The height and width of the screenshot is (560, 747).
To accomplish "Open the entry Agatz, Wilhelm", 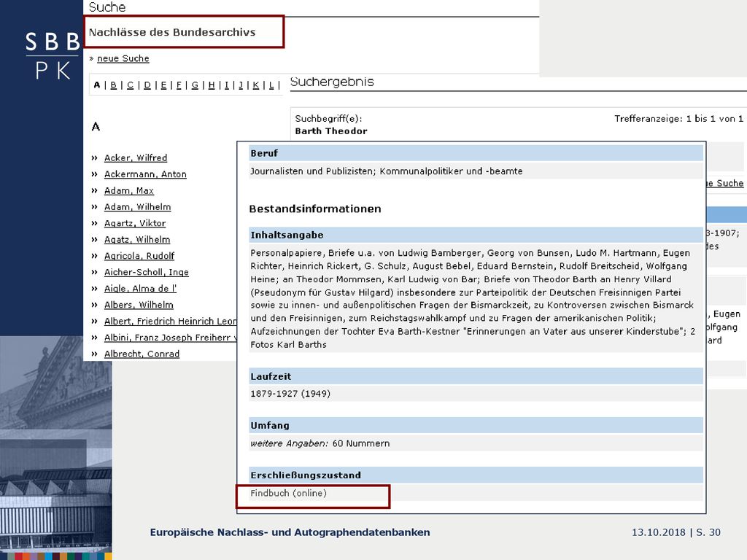I will click(137, 239).
